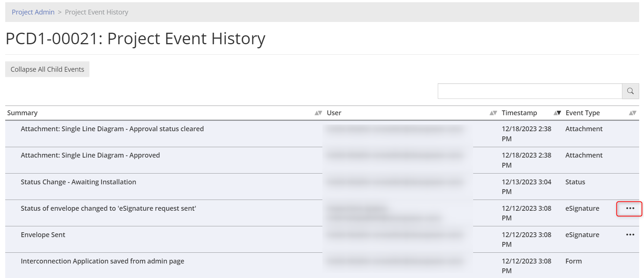Click Collapse All Child Events button
Viewport: 644px width, 278px height.
point(47,69)
